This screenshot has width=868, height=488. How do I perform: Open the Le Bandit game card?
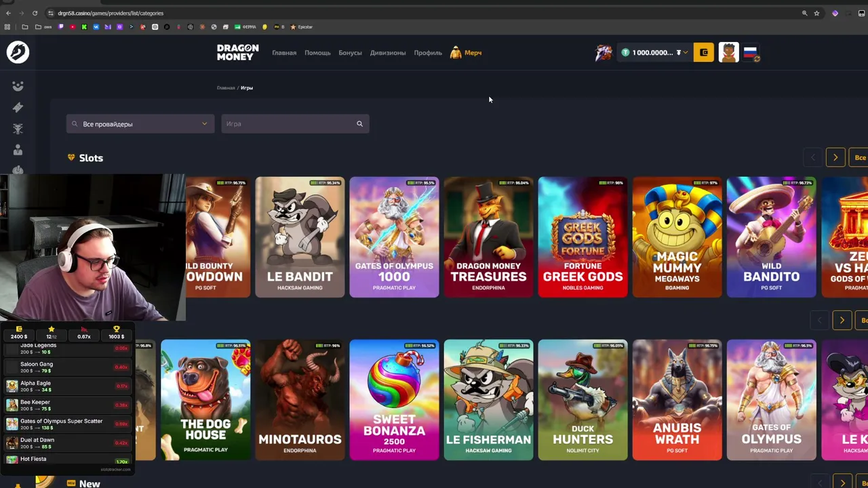click(x=300, y=237)
